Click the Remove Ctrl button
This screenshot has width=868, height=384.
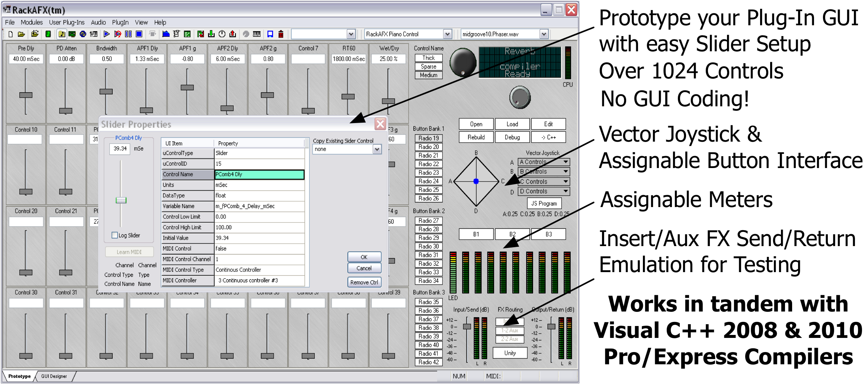pyautogui.click(x=364, y=283)
